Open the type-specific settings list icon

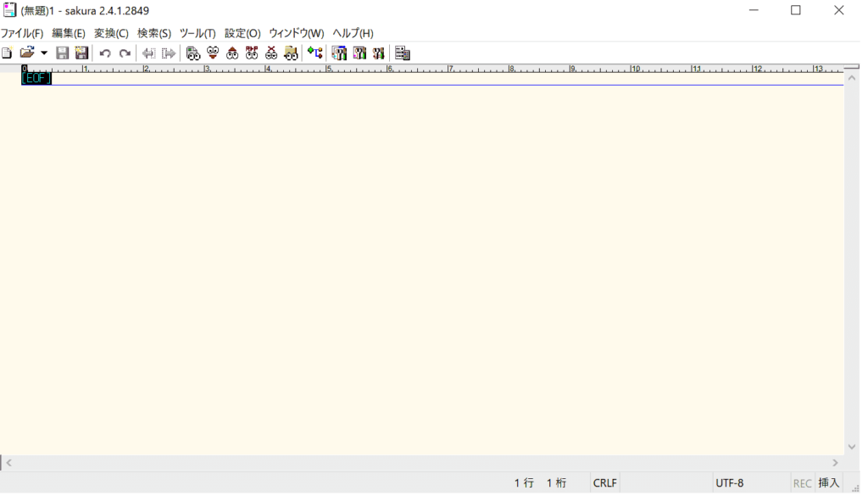coord(339,53)
